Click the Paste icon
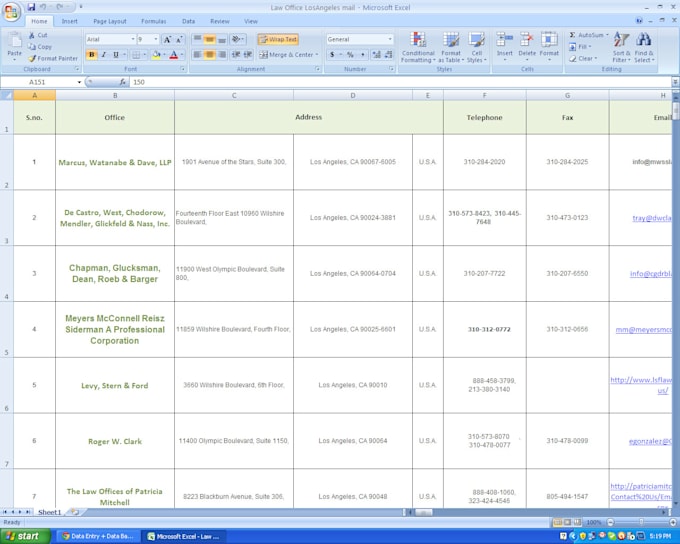The height and width of the screenshot is (544, 680). pyautogui.click(x=14, y=42)
